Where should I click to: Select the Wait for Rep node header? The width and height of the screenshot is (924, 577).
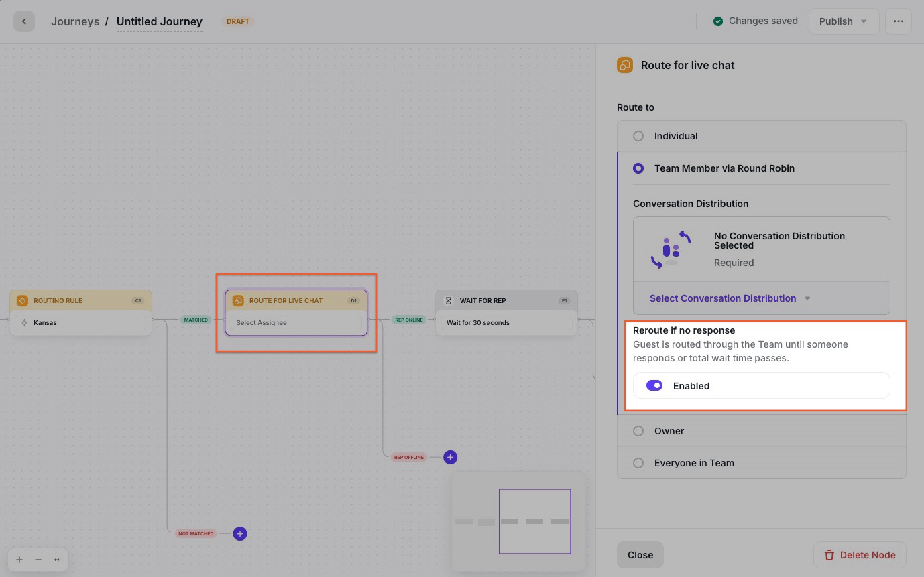[x=506, y=300]
